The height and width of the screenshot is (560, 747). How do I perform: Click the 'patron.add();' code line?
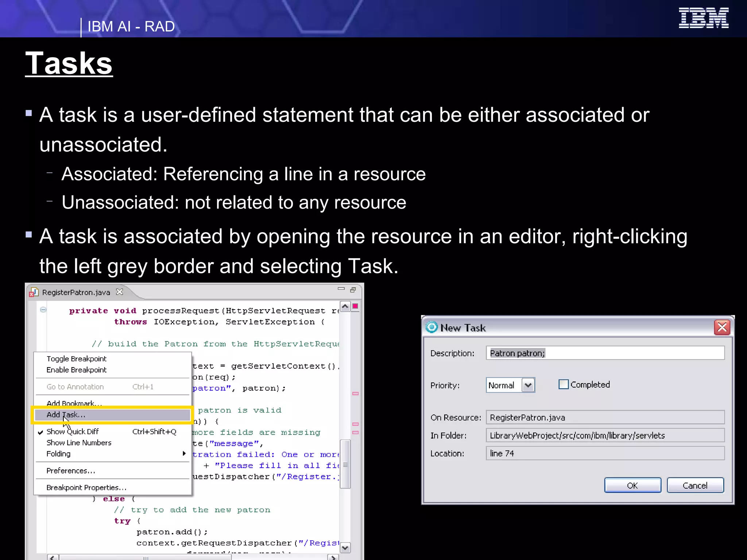(172, 532)
